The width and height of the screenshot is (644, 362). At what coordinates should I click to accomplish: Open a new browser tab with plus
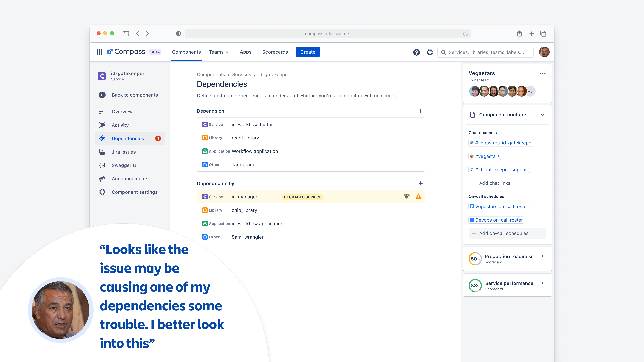click(531, 34)
